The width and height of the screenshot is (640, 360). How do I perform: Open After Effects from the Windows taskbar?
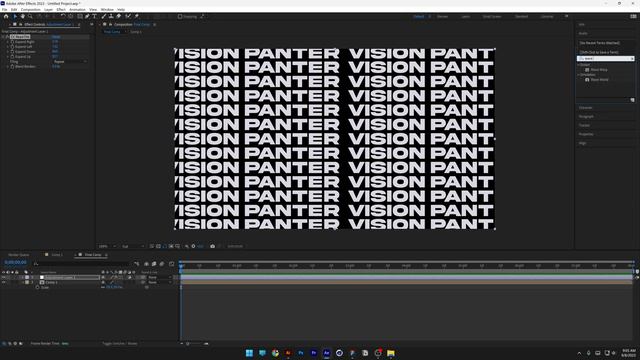(327, 353)
